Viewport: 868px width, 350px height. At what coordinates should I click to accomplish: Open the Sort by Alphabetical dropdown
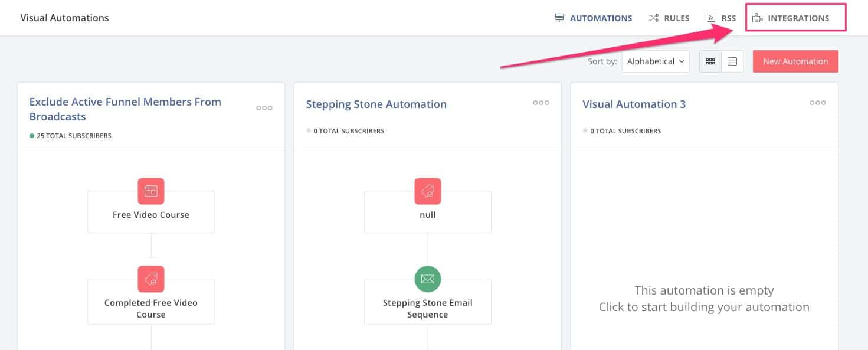coord(656,61)
